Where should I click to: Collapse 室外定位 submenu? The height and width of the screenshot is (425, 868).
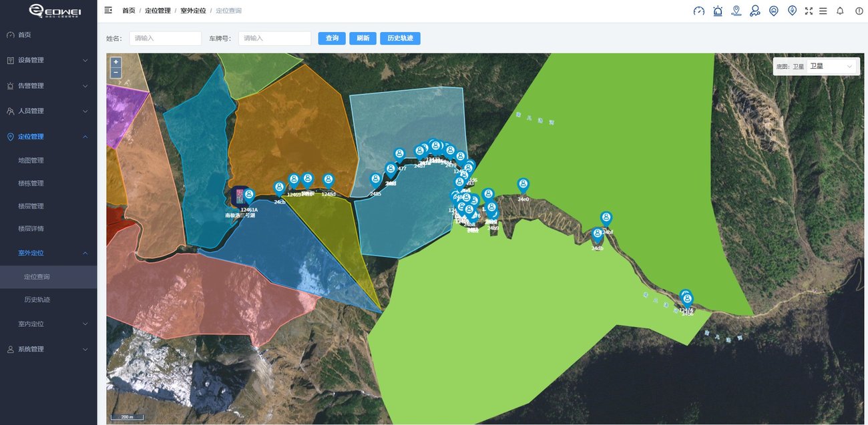[48, 253]
